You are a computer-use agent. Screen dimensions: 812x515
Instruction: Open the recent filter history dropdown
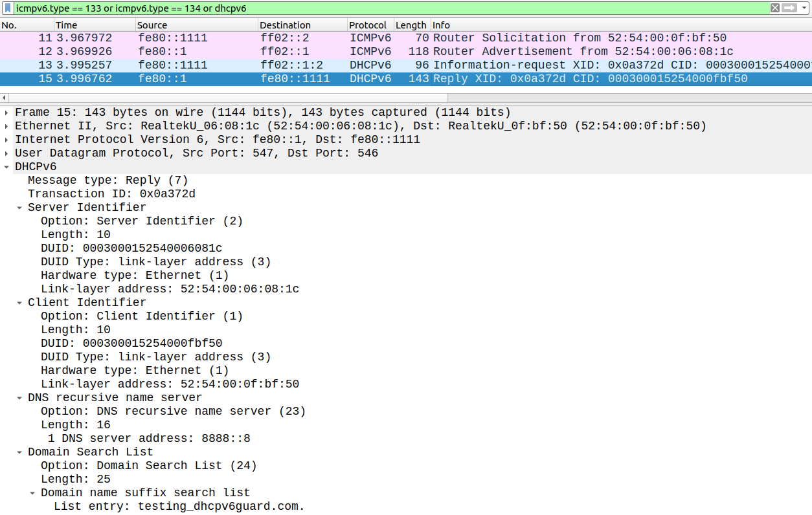point(803,8)
